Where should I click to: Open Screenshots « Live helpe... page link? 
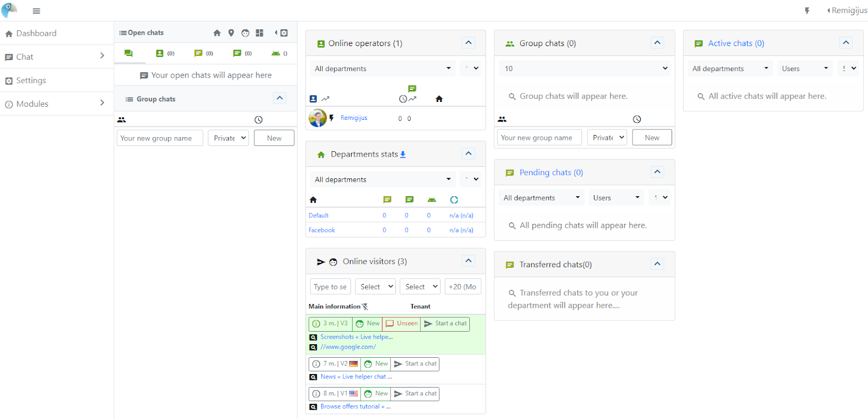pyautogui.click(x=356, y=337)
